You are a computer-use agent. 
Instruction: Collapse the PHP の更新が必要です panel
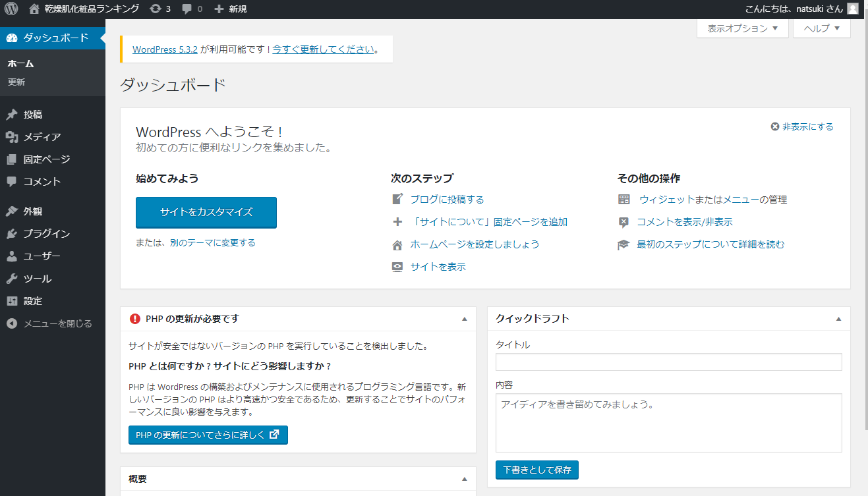pos(464,319)
